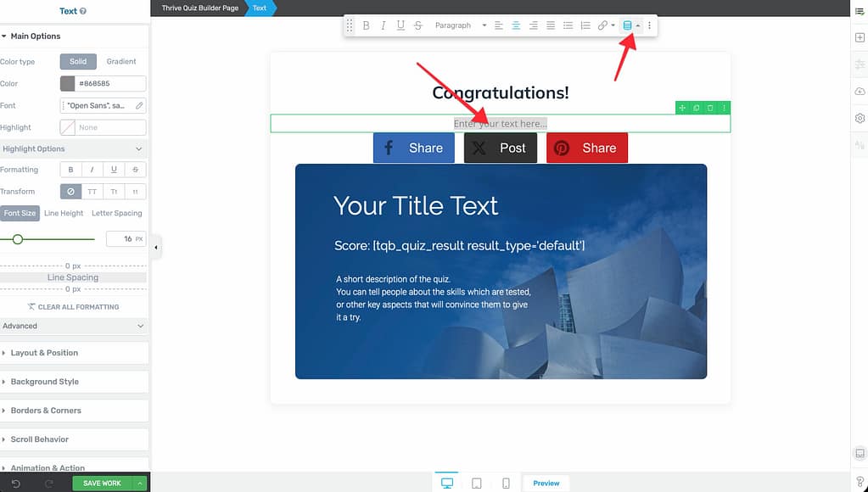Apply bold in the floating text toolbar
The height and width of the screenshot is (492, 868).
[367, 25]
